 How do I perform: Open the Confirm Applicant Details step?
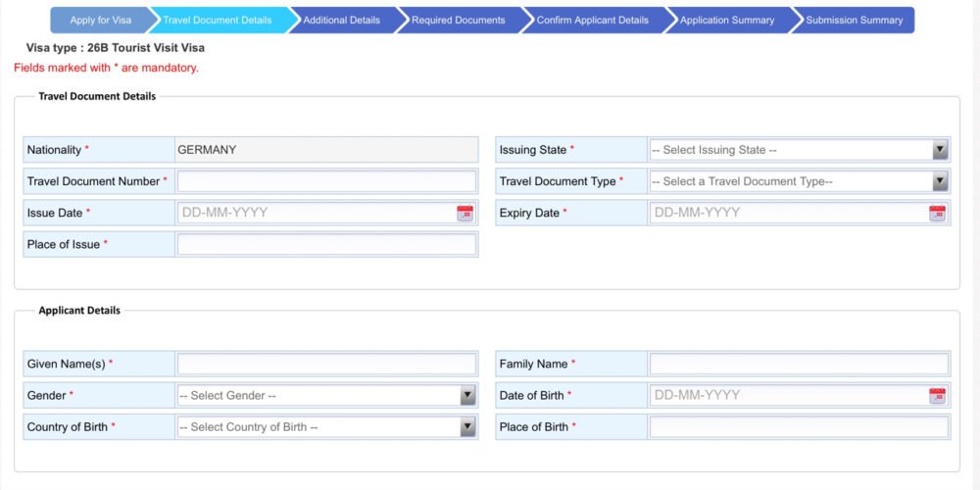pos(593,20)
